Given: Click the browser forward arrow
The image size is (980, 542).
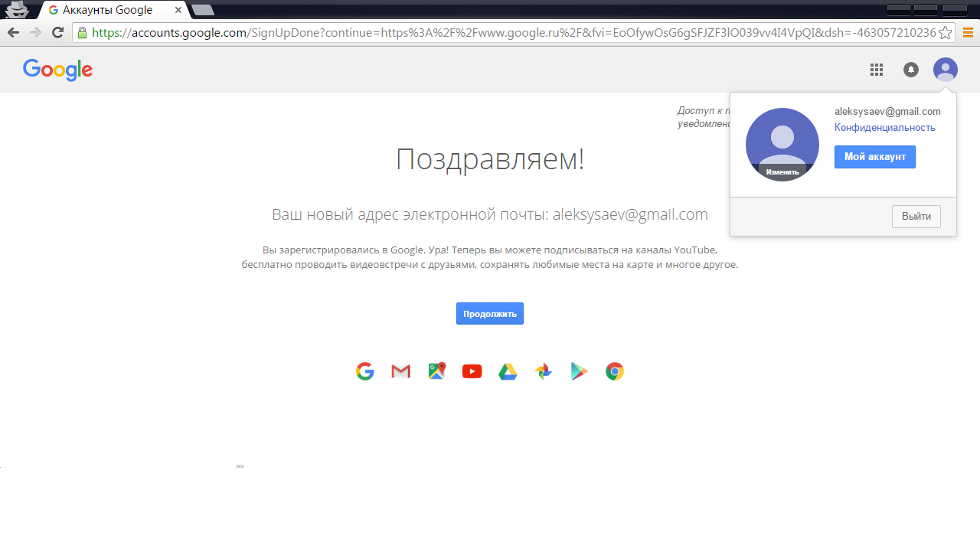Looking at the screenshot, I should point(35,33).
